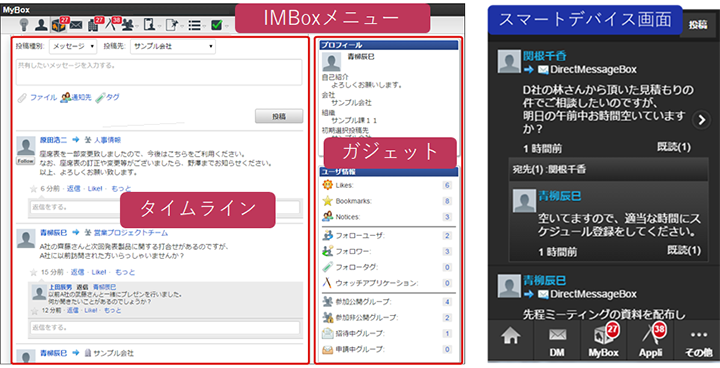Tap Home tab on mobile bottom bar

coord(511,339)
